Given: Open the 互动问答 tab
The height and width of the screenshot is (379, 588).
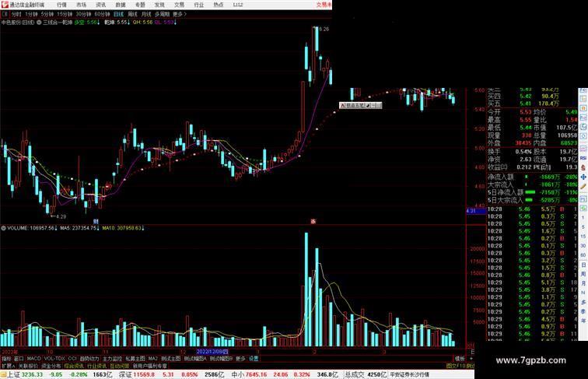Looking at the screenshot, I should tap(119, 366).
